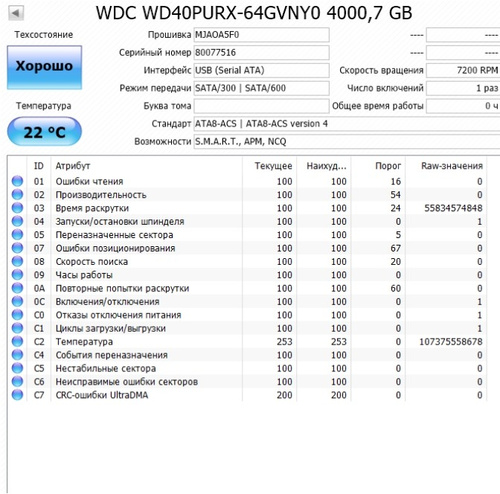Image resolution: width=500 pixels, height=494 pixels.
Task: Click the Хорошо health status button
Action: (44, 67)
